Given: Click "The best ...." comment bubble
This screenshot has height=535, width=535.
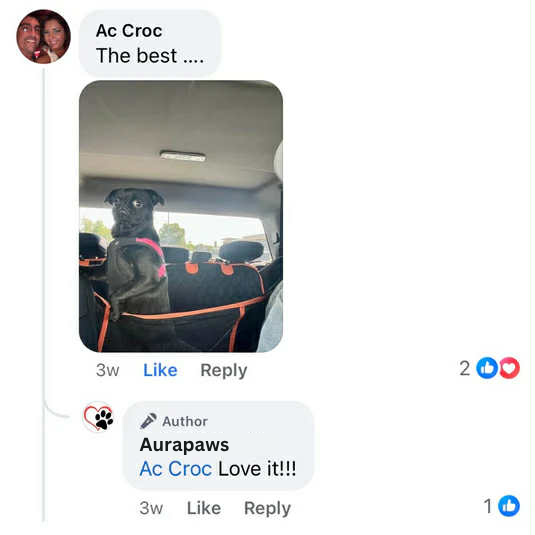Looking at the screenshot, I should (x=150, y=44).
